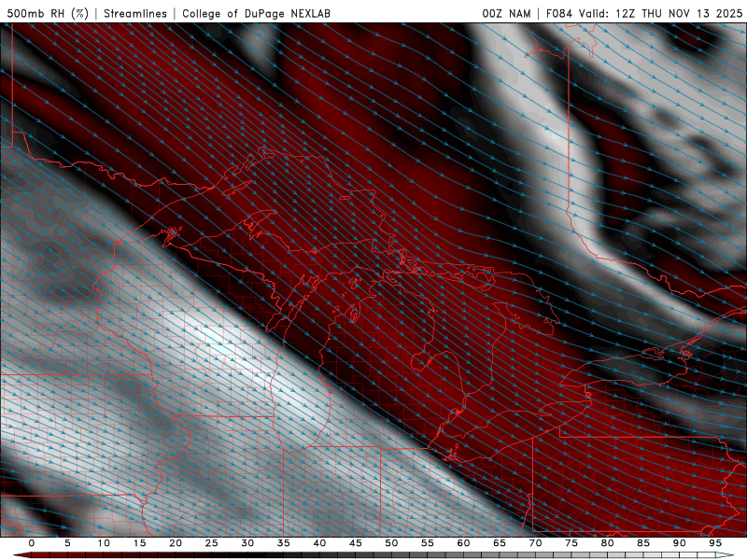Click the "80" label on the color scale
747x560 pixels.
[x=608, y=543]
